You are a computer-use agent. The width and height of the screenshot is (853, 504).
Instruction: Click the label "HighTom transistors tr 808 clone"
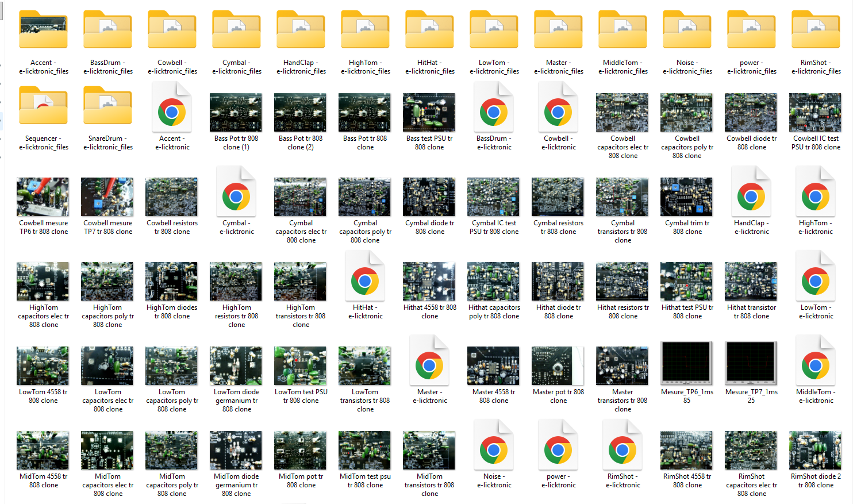coord(301,316)
